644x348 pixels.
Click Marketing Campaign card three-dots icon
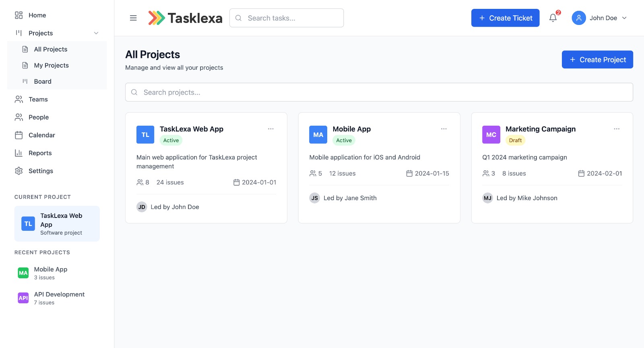[617, 129]
